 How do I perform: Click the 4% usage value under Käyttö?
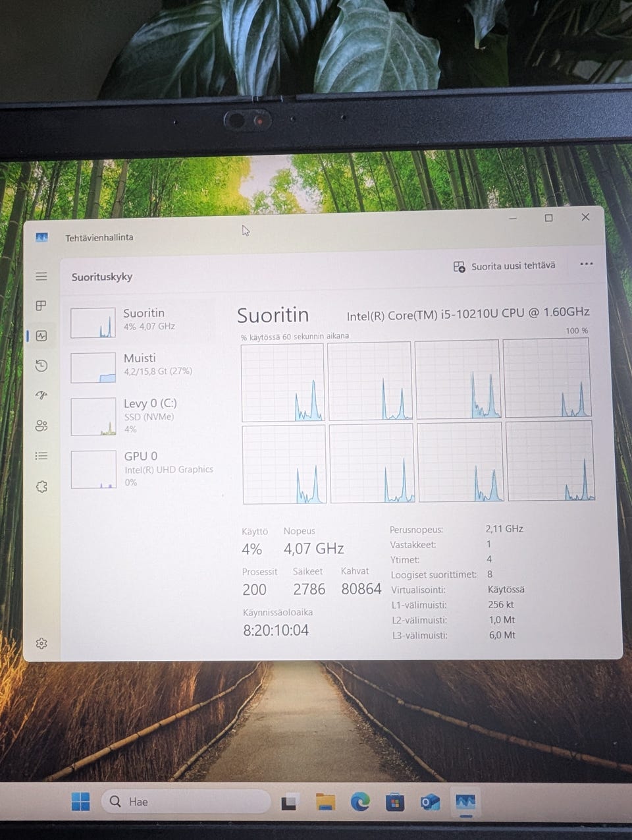pos(251,549)
